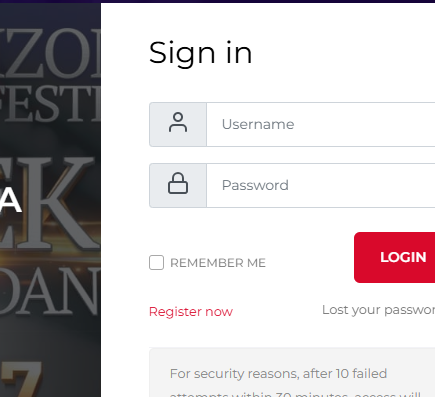Focus the Username input field
435x397 pixels.
pos(321,124)
